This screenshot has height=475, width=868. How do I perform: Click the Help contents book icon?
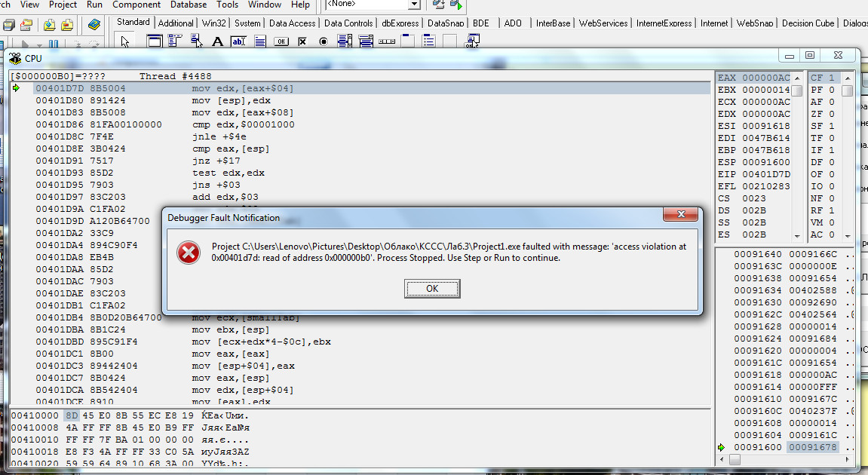pos(94,25)
